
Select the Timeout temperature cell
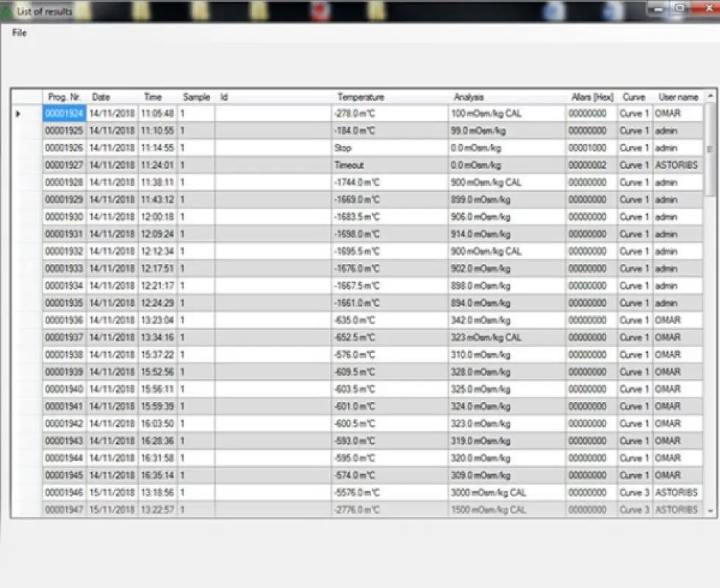click(x=389, y=165)
